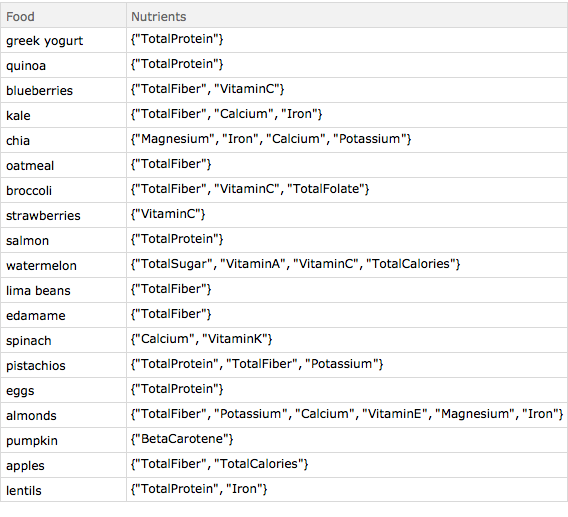Image resolution: width=568 pixels, height=517 pixels.
Task: Select the edamame row label
Action: coord(63,315)
